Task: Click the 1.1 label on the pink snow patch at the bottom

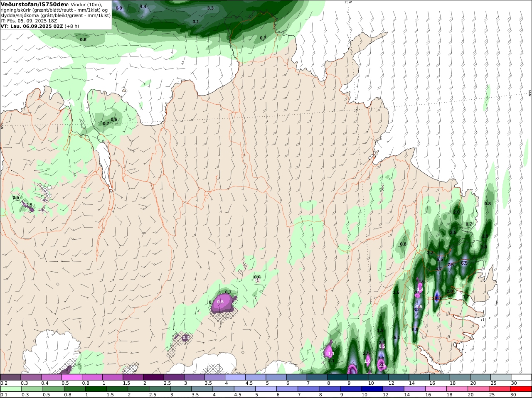Action: [331, 354]
